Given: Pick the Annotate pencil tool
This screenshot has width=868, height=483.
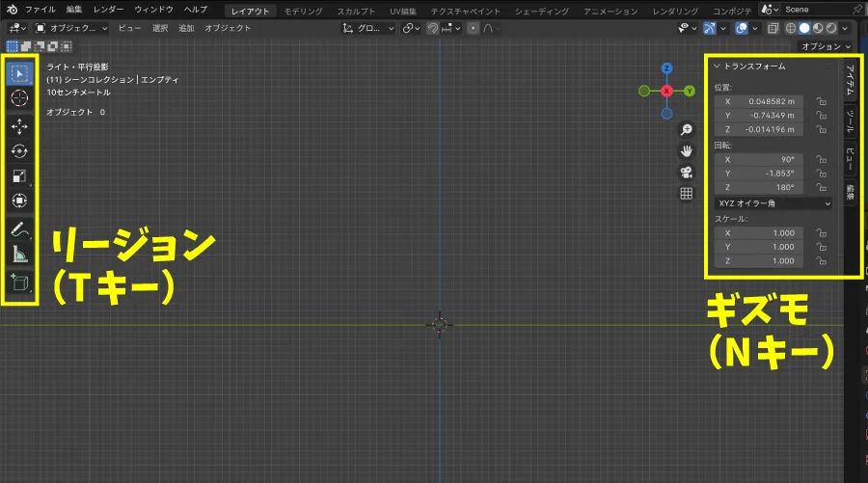Looking at the screenshot, I should tap(19, 229).
